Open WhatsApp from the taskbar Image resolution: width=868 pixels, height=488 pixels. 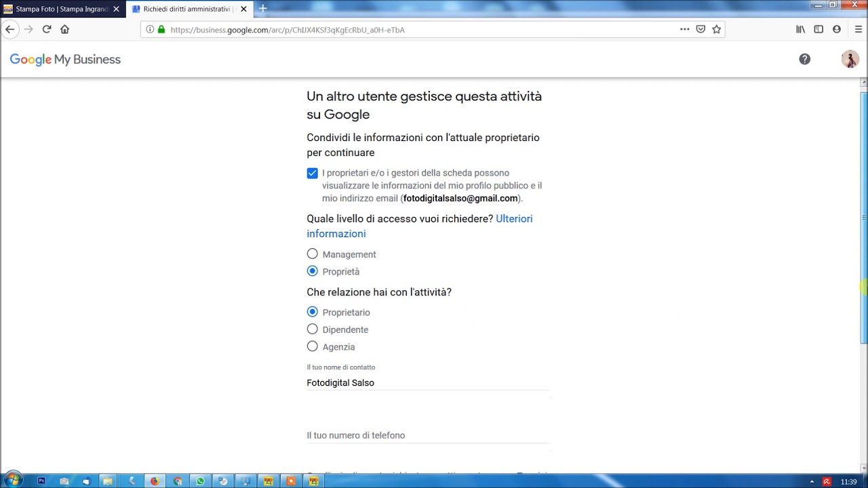(x=200, y=481)
